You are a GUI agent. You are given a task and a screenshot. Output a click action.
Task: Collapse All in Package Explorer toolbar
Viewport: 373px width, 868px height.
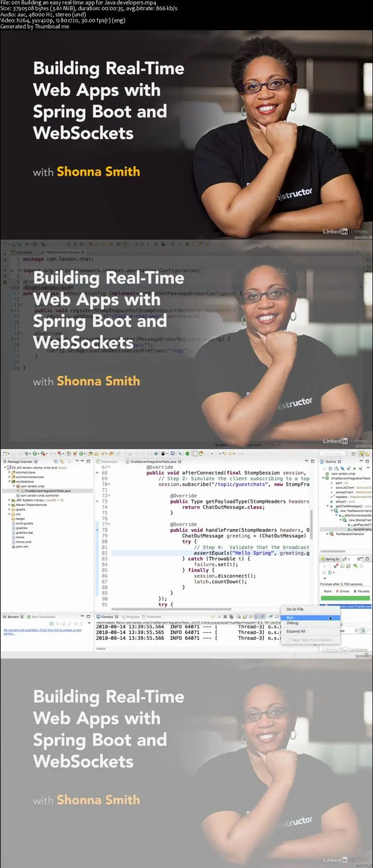pos(56,461)
